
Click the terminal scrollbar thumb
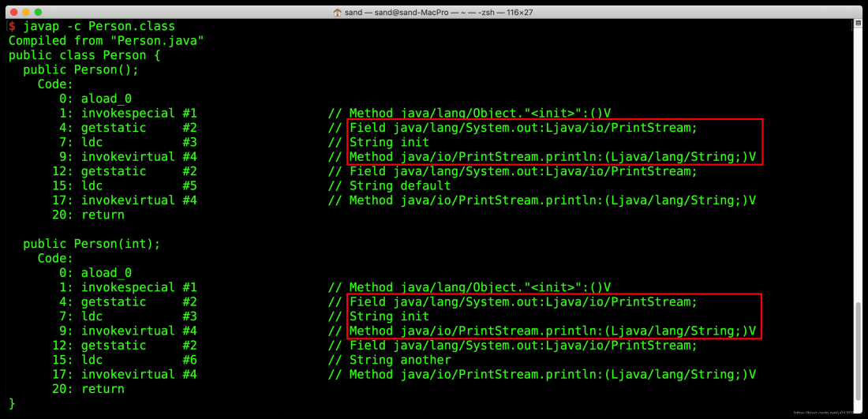[858, 353]
